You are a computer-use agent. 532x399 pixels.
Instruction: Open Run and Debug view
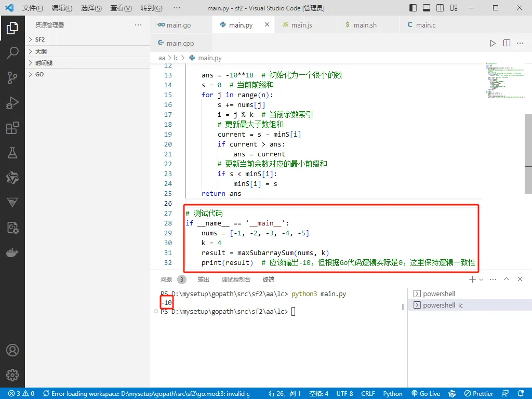click(x=12, y=103)
